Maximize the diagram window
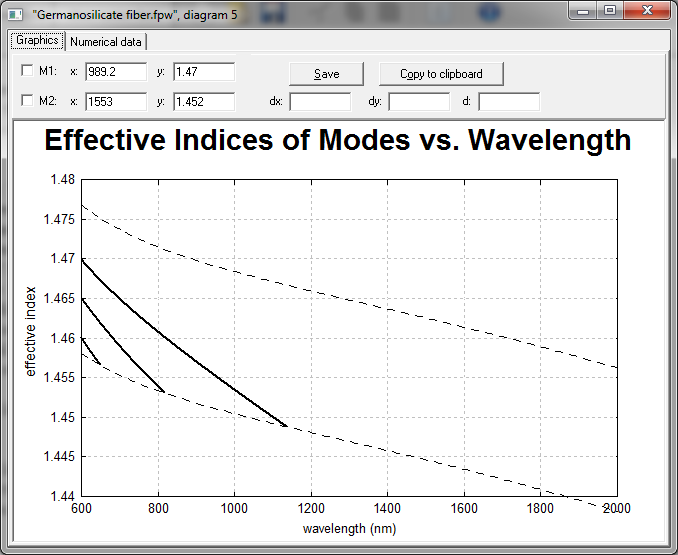The width and height of the screenshot is (678, 555). [x=610, y=10]
